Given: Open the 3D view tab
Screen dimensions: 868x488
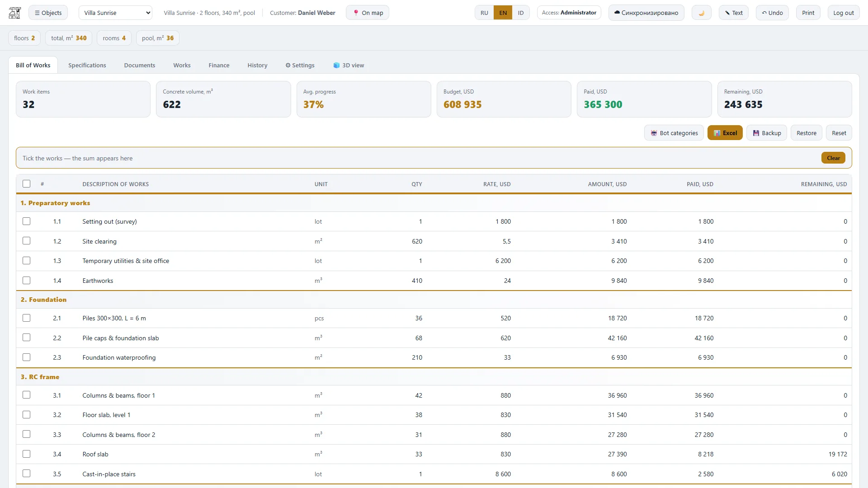Looking at the screenshot, I should click(x=349, y=65).
